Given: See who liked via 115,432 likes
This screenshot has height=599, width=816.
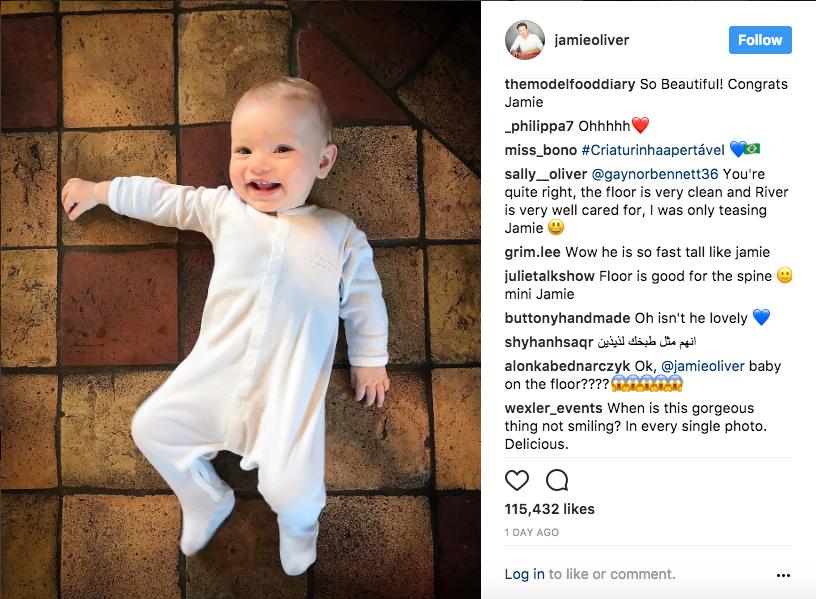Looking at the screenshot, I should click(549, 509).
